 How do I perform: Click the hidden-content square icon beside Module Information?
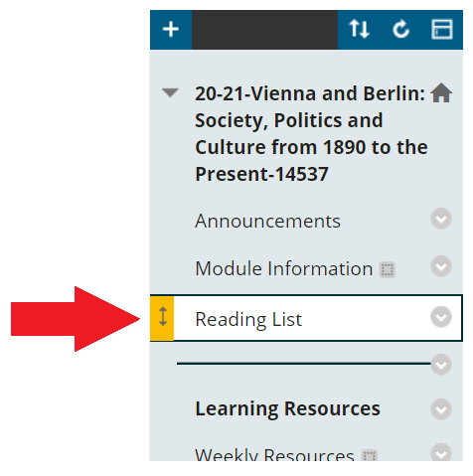(x=387, y=269)
